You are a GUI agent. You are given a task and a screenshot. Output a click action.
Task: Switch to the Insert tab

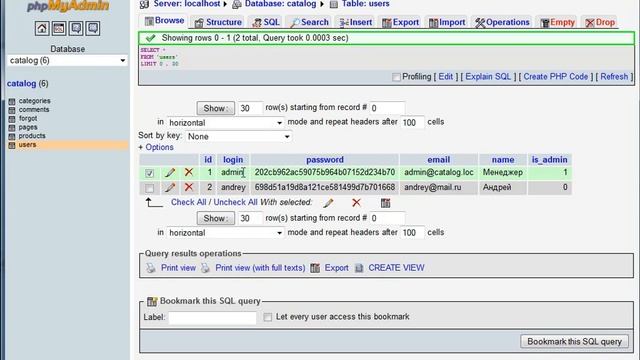pos(356,22)
